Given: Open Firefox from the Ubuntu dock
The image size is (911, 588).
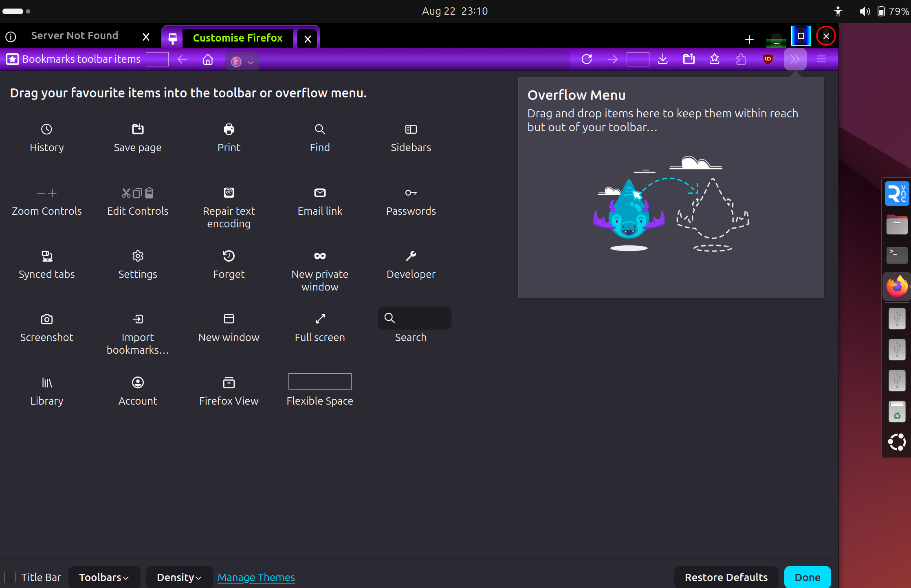Looking at the screenshot, I should 897,286.
